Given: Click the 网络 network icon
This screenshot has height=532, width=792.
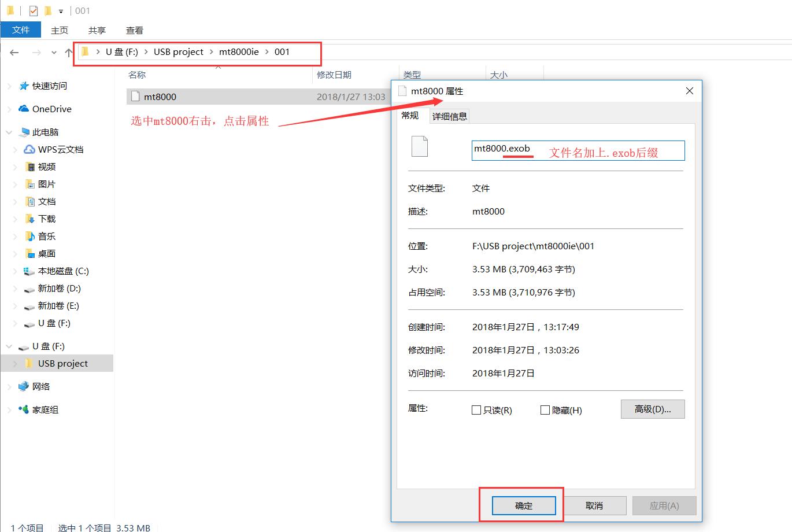Looking at the screenshot, I should [24, 386].
